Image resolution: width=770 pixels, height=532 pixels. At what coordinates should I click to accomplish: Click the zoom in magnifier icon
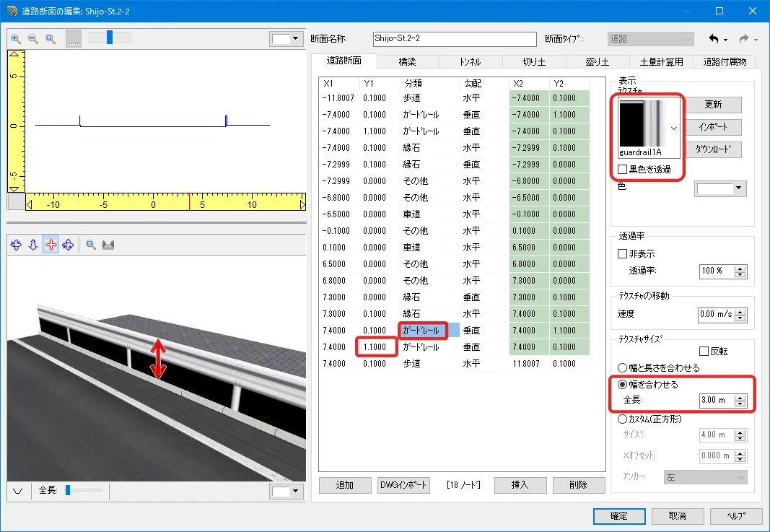(x=16, y=38)
